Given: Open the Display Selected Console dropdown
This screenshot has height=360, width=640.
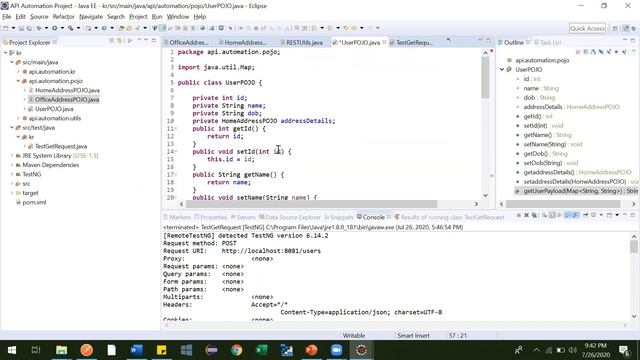Looking at the screenshot, I should [601, 215].
